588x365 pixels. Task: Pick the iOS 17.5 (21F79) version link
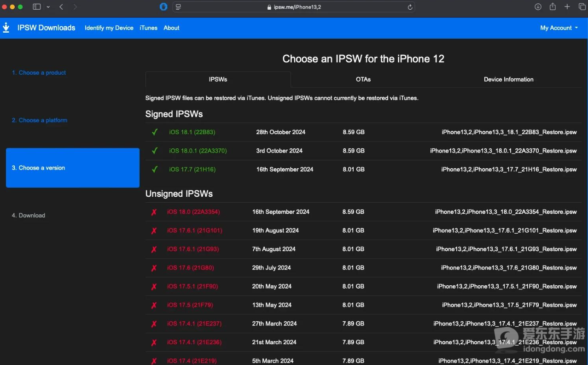[190, 305]
